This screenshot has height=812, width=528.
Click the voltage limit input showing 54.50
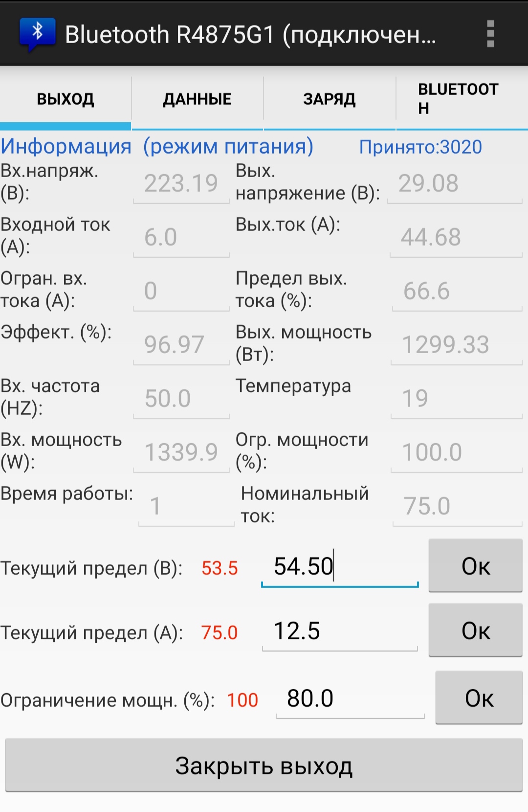(x=340, y=566)
